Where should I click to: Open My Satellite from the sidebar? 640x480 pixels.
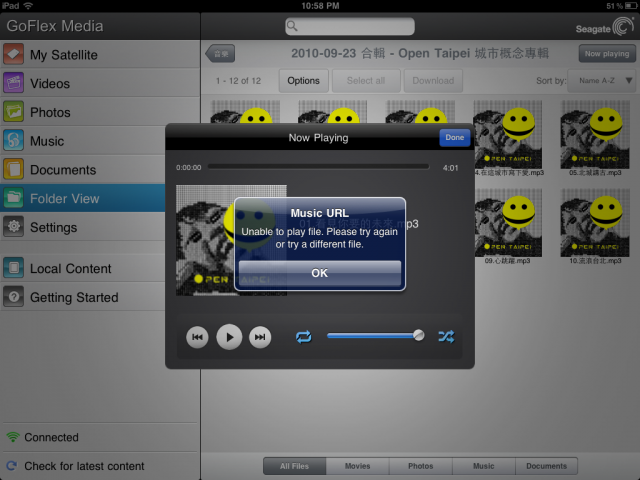(x=100, y=55)
